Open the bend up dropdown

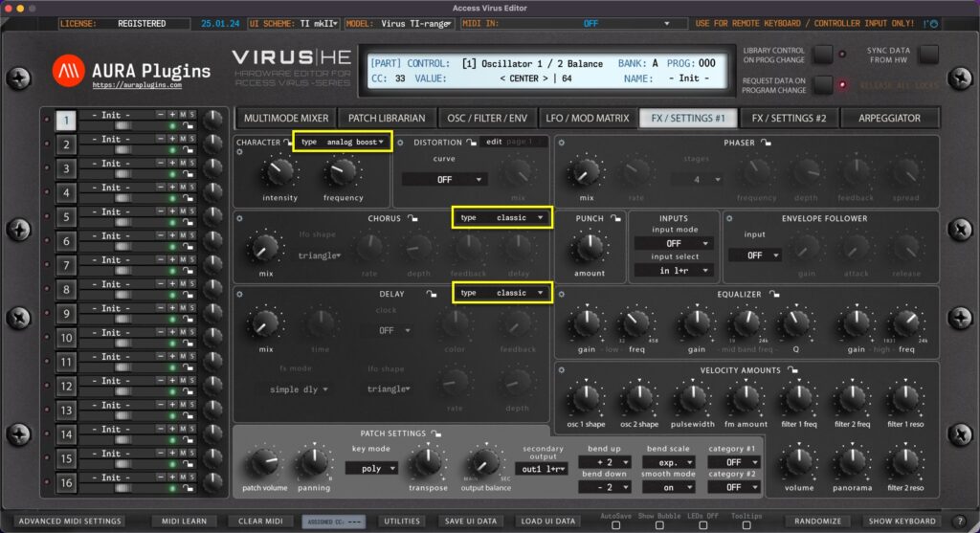click(605, 462)
